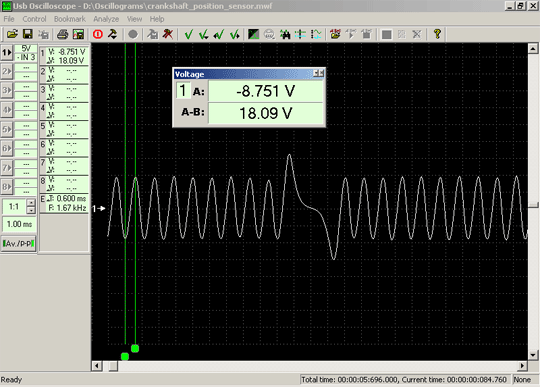Close the Voltage measurement window
The height and width of the screenshot is (387, 540).
click(x=321, y=73)
